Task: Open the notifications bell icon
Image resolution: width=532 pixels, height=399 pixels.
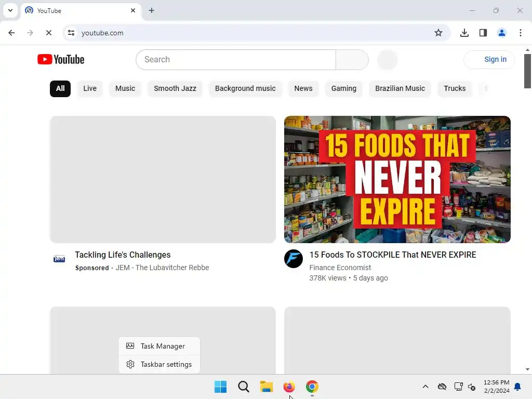Action: (518, 387)
